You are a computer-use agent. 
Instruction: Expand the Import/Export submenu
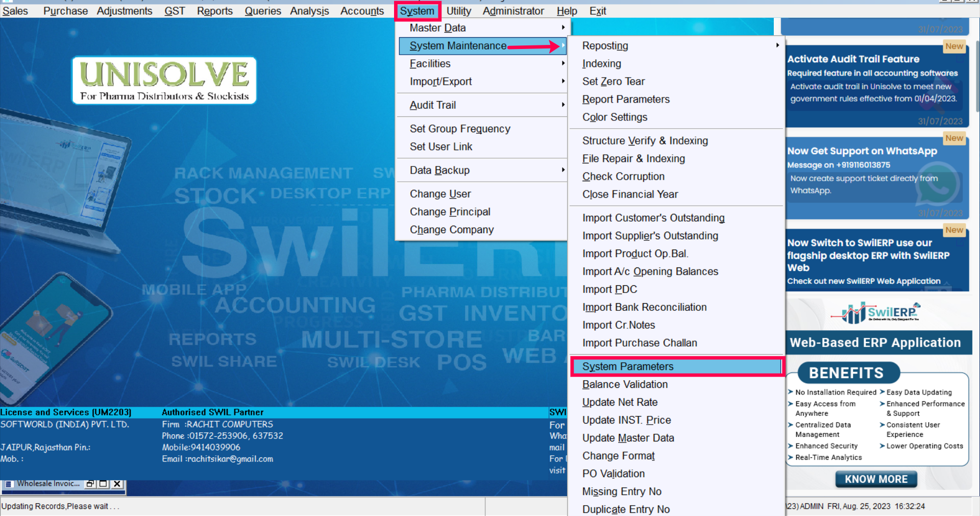tap(482, 81)
